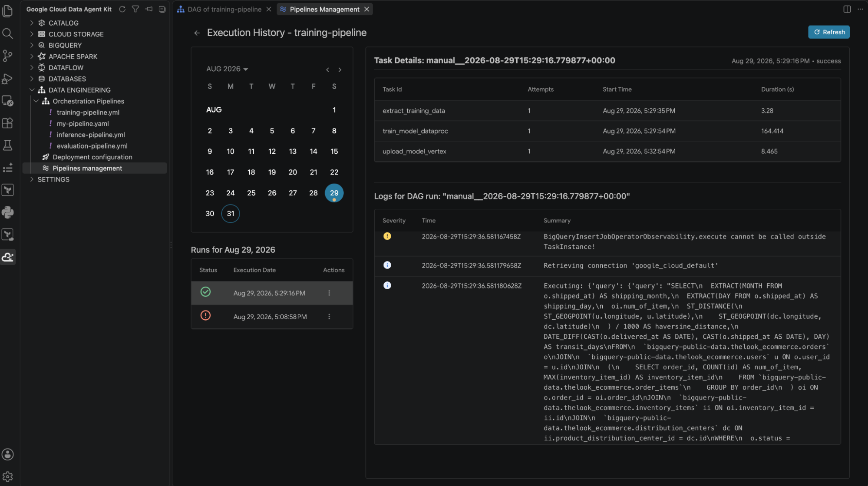Open the Explorer files icon in activity bar
Viewport: 868px width, 486px height.
pyautogui.click(x=8, y=11)
